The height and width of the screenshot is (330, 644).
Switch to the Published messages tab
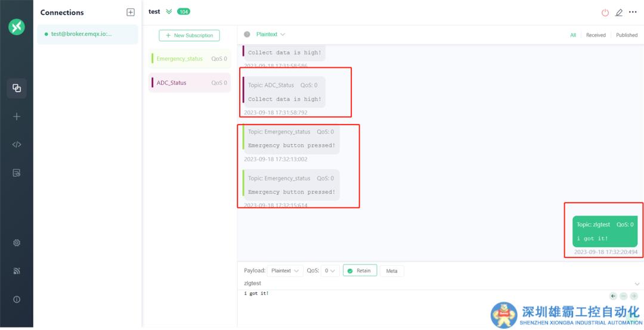(x=626, y=35)
